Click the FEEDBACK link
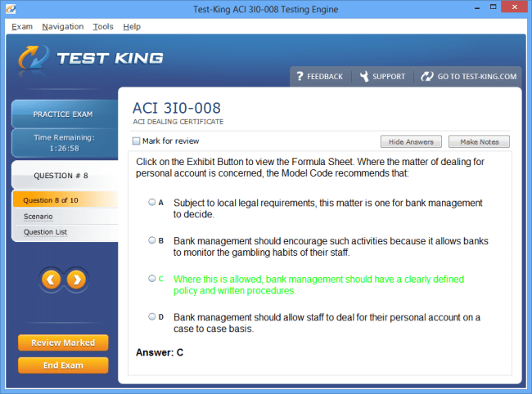This screenshot has width=532, height=394. click(325, 77)
